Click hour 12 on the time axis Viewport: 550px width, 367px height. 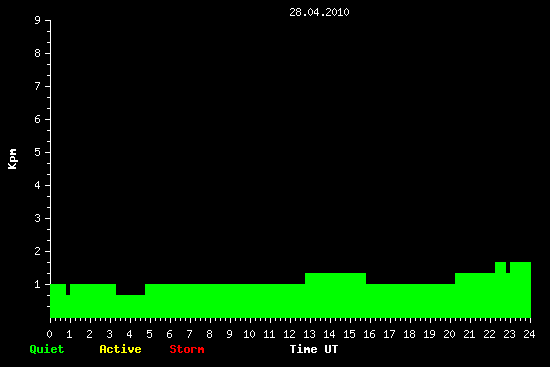click(289, 334)
